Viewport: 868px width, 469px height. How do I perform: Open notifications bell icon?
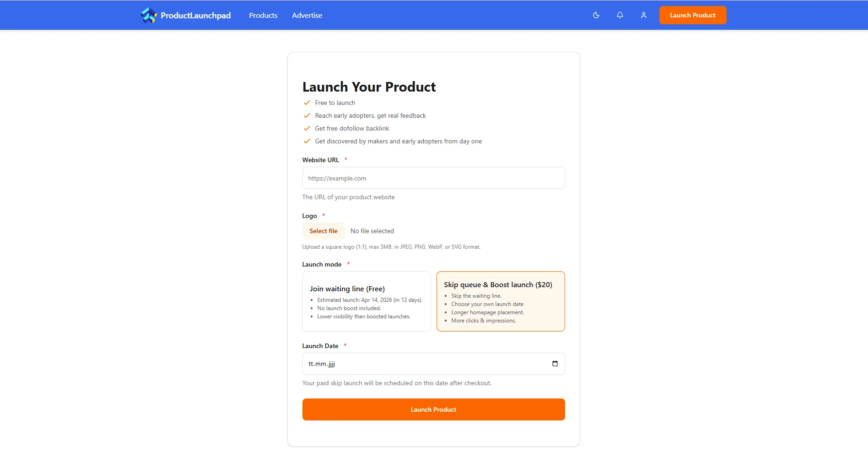click(620, 15)
